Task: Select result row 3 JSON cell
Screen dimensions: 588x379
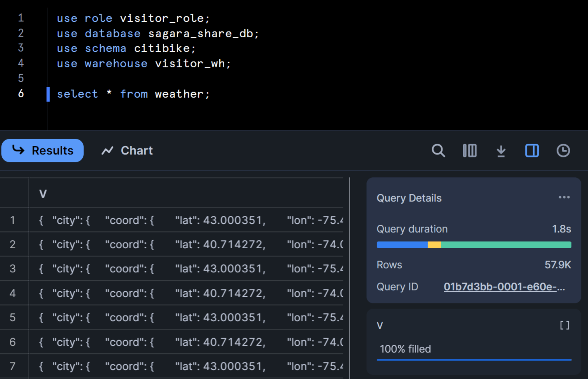Action: coord(186,268)
